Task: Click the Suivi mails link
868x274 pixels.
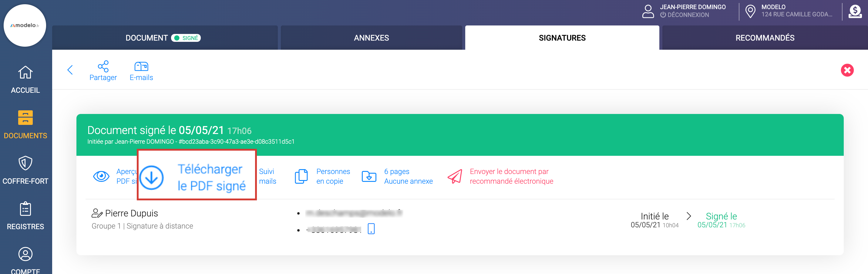Action: click(x=267, y=176)
